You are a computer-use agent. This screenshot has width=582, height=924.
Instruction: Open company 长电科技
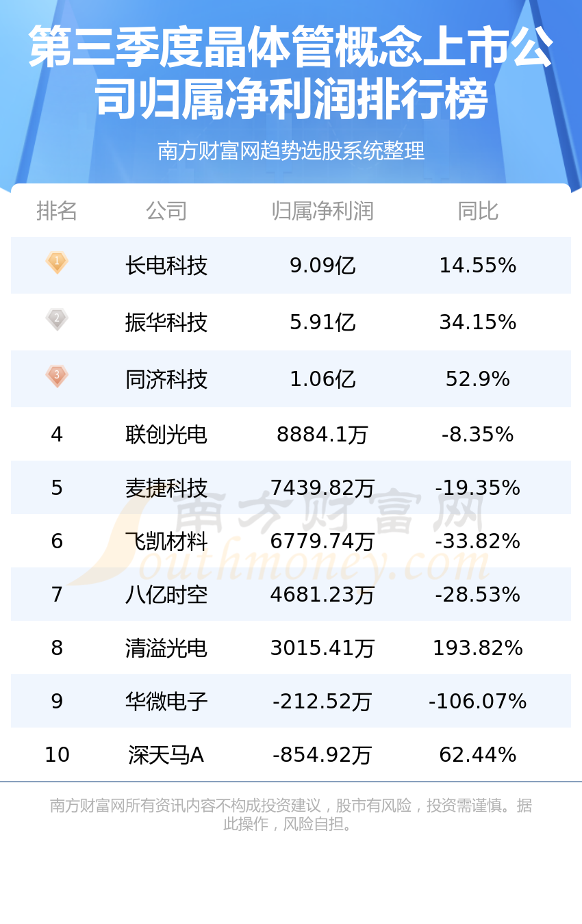click(x=166, y=266)
